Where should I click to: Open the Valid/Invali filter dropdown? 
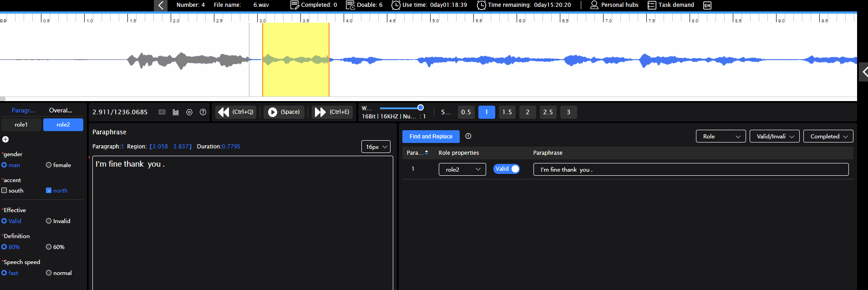pos(775,136)
